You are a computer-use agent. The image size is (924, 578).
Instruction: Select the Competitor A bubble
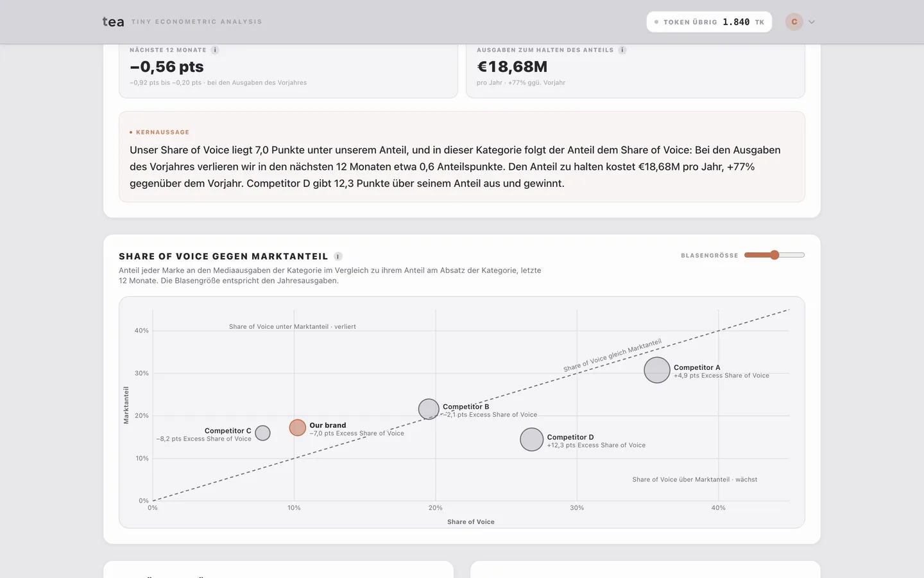tap(657, 370)
